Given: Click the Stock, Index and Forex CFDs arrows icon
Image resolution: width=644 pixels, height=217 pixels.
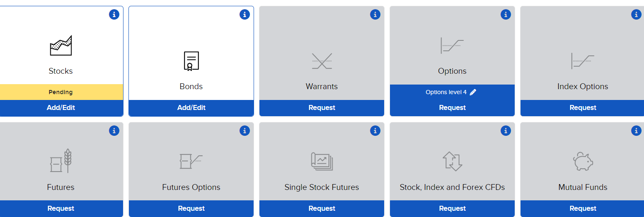Looking at the screenshot, I should tap(452, 161).
